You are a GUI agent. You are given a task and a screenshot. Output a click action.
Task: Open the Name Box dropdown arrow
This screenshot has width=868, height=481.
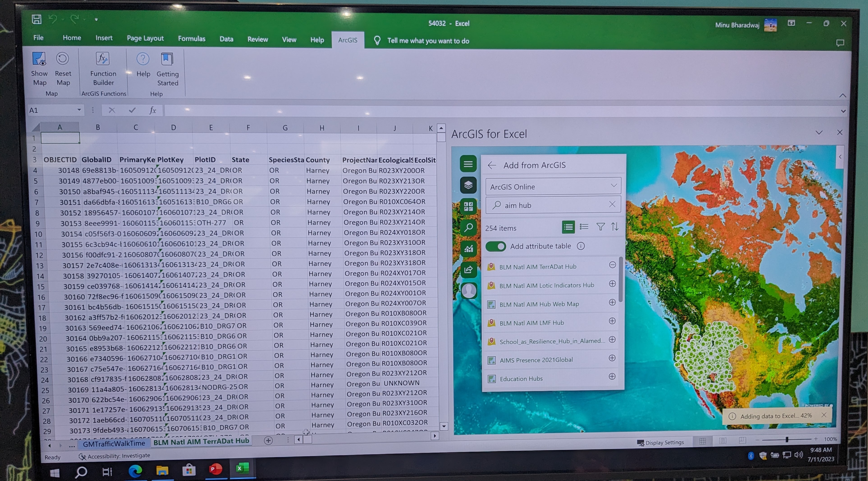[x=79, y=110]
